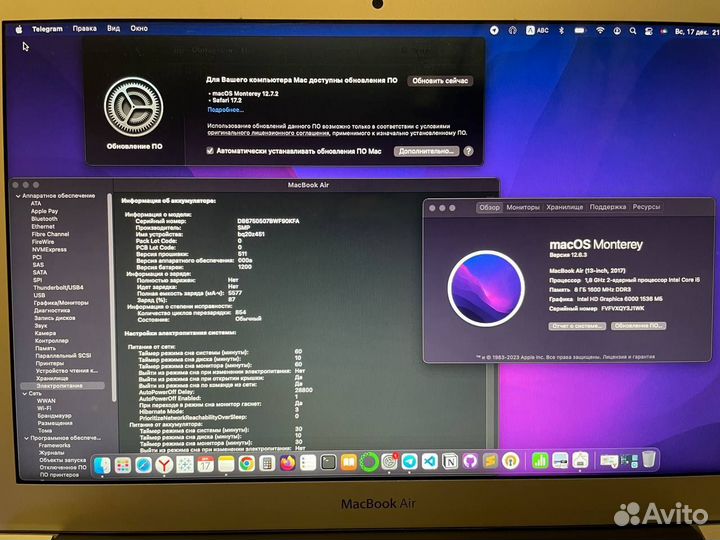
Task: Open Control Center in the menu bar
Action: [x=648, y=31]
